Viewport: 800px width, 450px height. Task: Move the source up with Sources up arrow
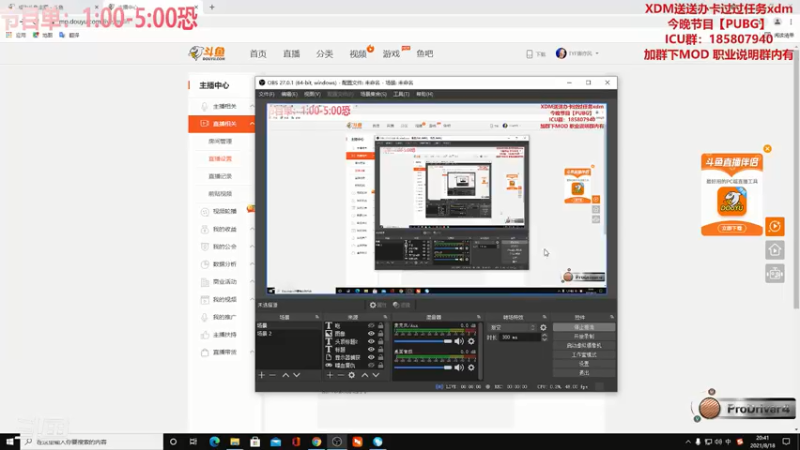pos(365,376)
